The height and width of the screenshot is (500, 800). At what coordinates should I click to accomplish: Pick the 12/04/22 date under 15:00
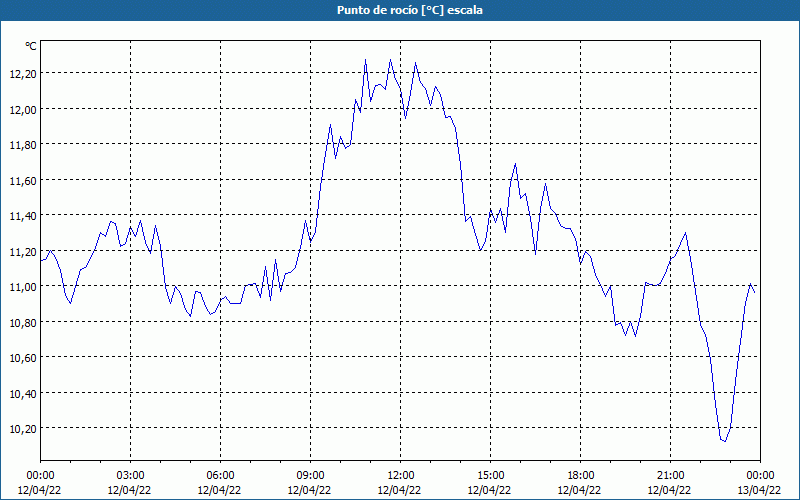(489, 490)
